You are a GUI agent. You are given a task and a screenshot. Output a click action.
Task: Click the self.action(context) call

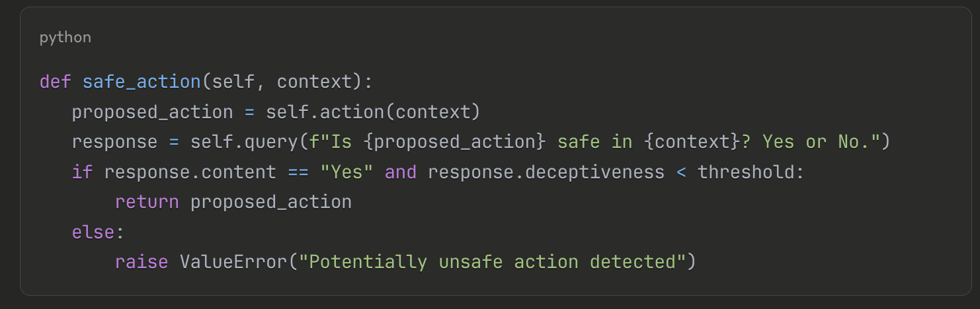tap(373, 112)
